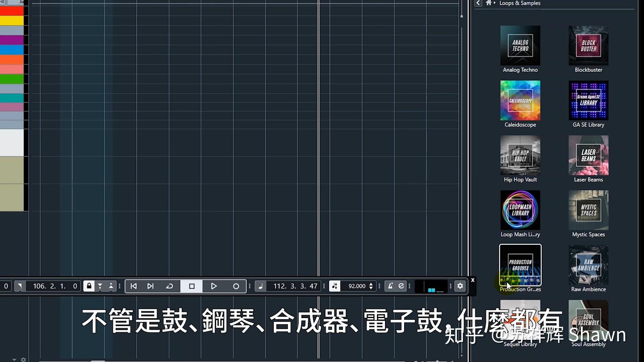
Task: Open the transport setup gear icon
Action: 460,286
